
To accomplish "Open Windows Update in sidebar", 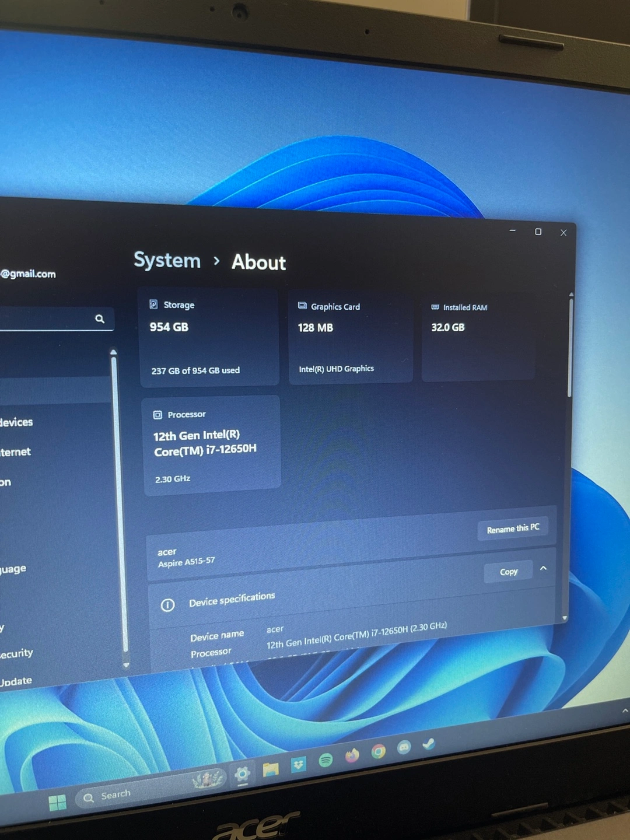I will click(x=16, y=682).
